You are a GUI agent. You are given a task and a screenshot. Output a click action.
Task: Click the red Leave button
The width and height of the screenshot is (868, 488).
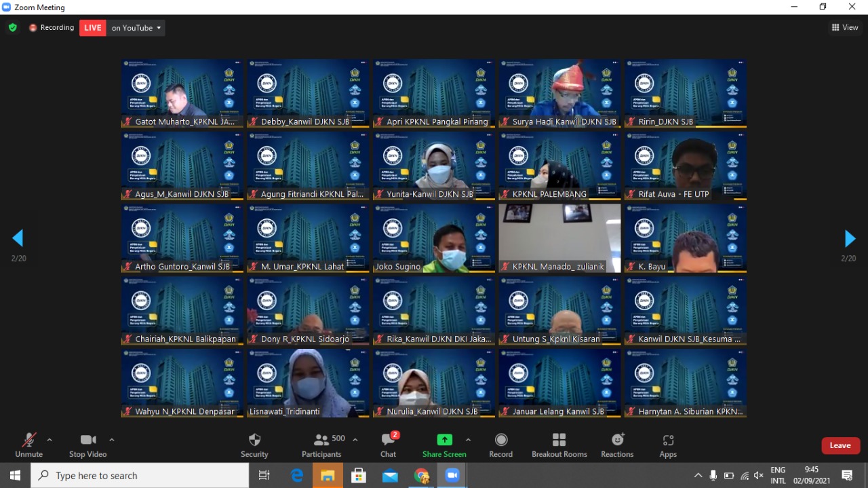840,445
